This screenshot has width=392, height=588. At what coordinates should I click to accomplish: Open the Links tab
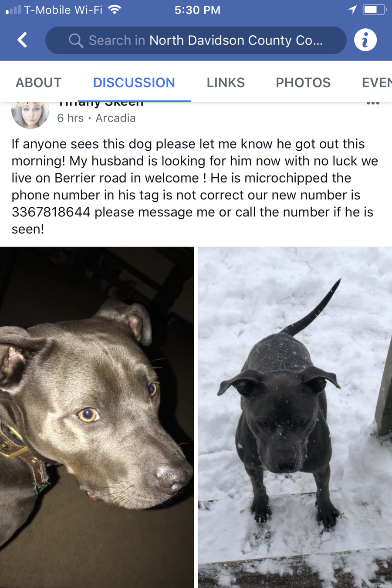226,82
